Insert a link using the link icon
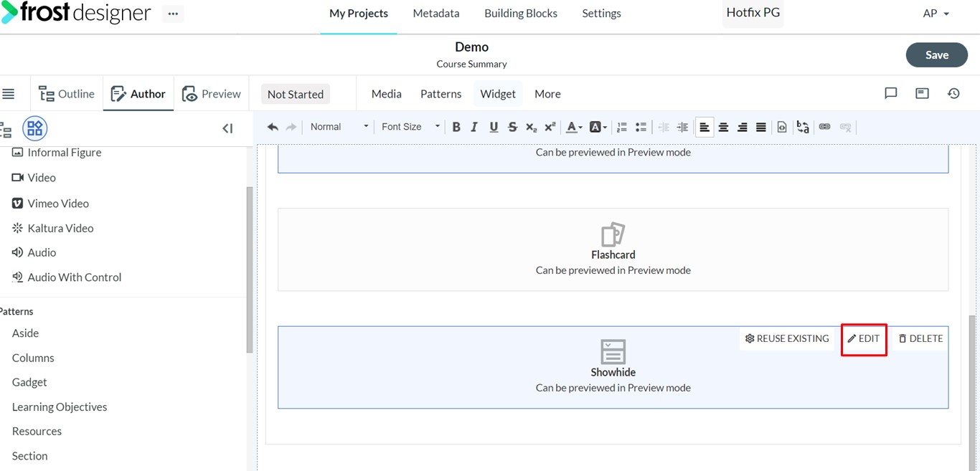 click(x=824, y=127)
